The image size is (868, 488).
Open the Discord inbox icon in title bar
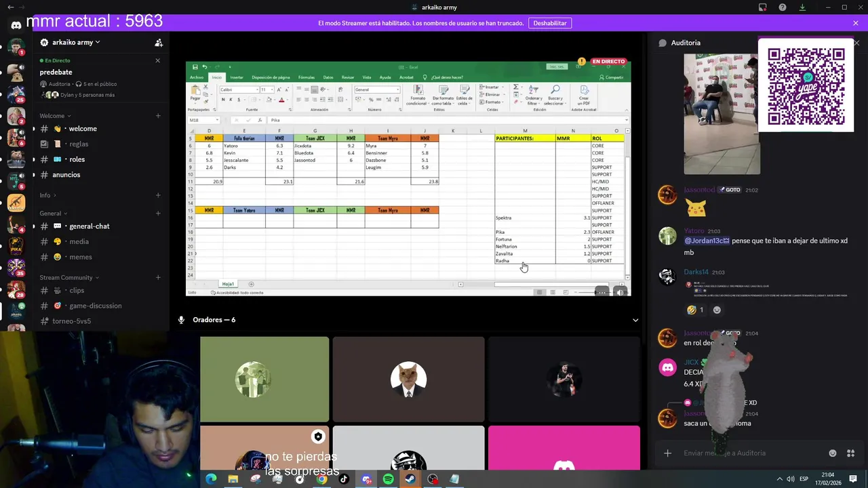(x=763, y=7)
